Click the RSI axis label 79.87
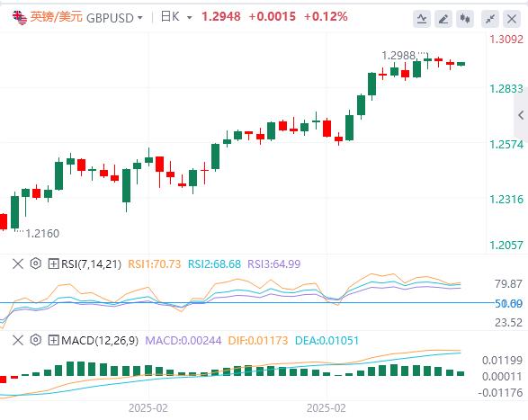528x420 pixels. point(508,284)
